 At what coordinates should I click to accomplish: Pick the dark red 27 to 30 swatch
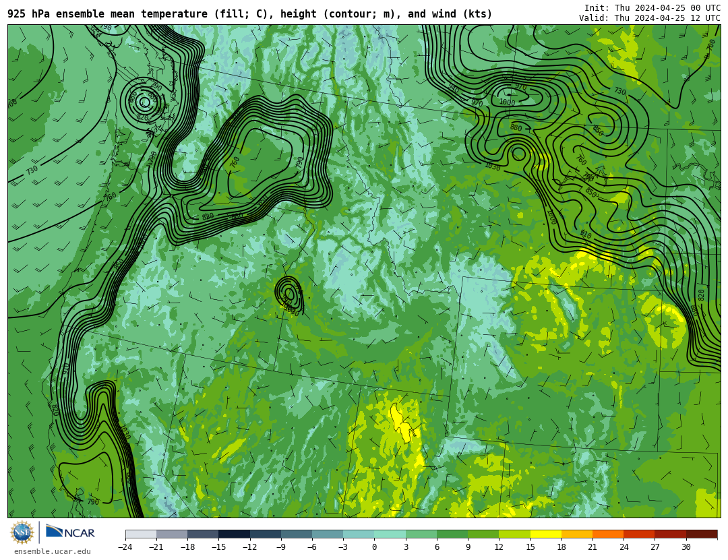[x=670, y=534]
